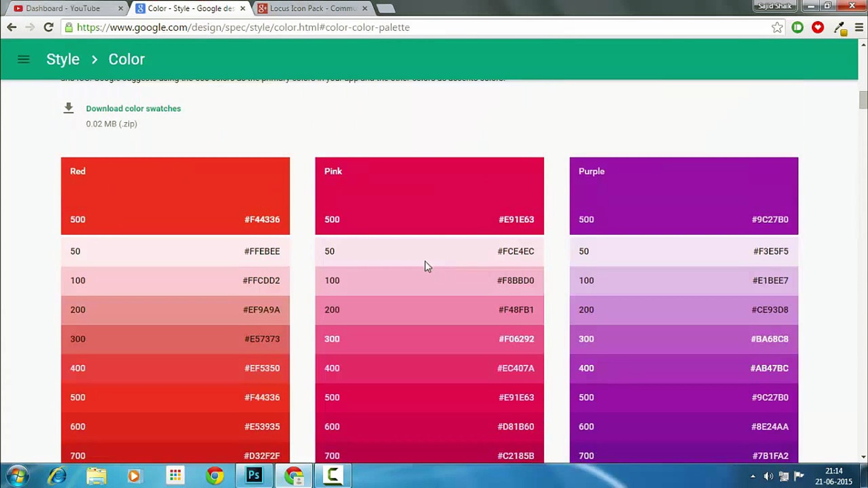This screenshot has width=868, height=488.
Task: Click the download swatches arrow icon
Action: [68, 108]
